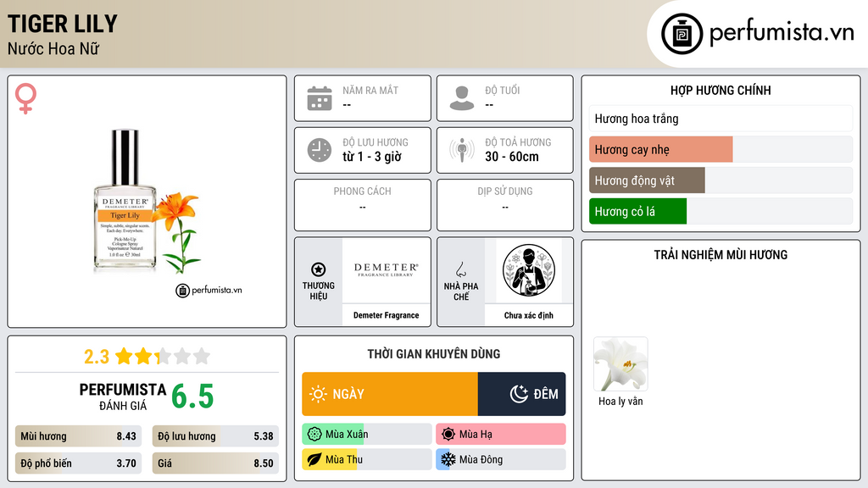Click the Chưa xác định perfumer label

pos(529,315)
